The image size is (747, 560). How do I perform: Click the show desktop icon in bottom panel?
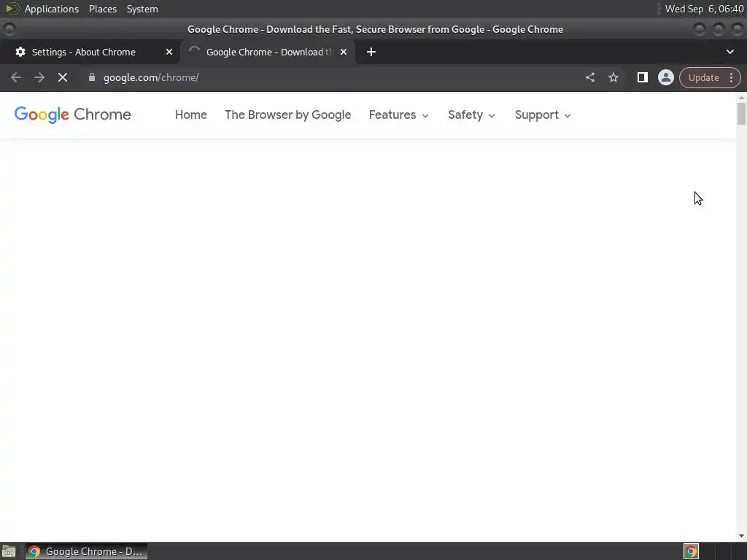point(9,551)
